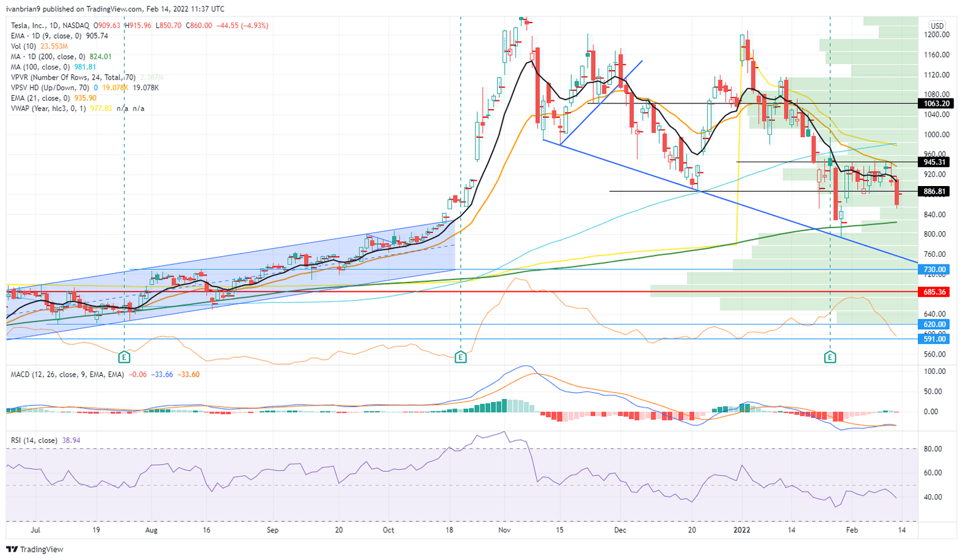Click the RSI (14, close) legend
Image resolution: width=963 pixels, height=560 pixels.
(x=45, y=440)
